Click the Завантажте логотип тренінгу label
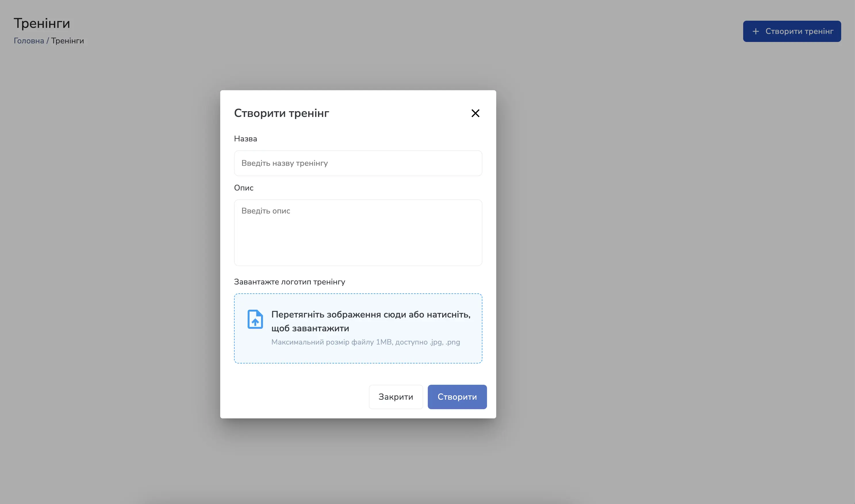This screenshot has width=855, height=504. pyautogui.click(x=289, y=282)
